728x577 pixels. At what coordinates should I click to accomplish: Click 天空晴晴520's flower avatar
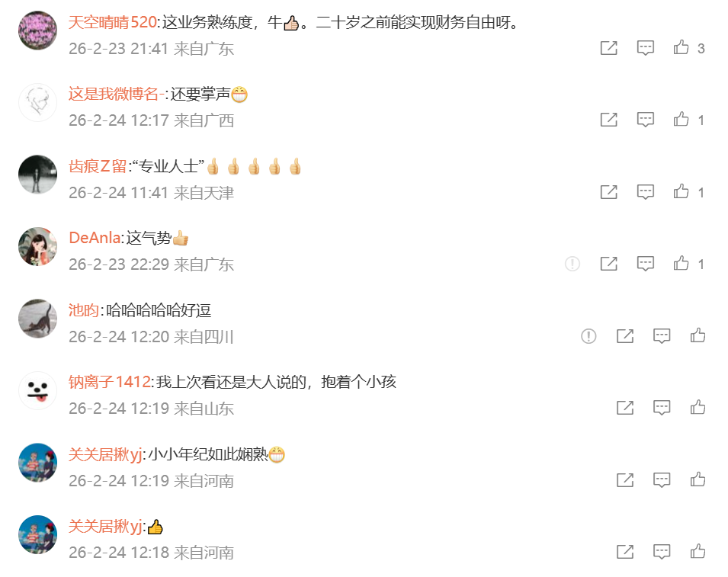pos(37,30)
